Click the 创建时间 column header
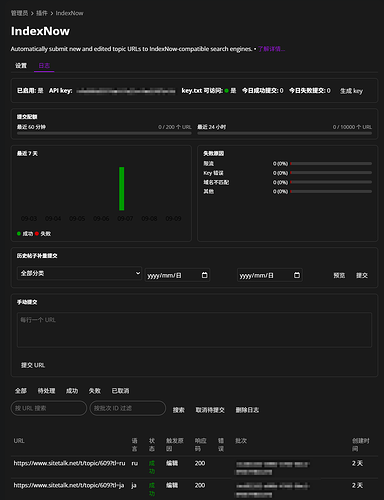This screenshot has height=500, width=384. click(361, 445)
